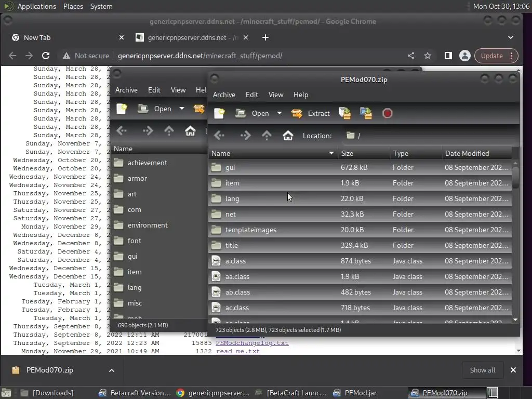Open a new Chrome tab with plus
Viewport: 532px width, 399px height.
(x=265, y=37)
